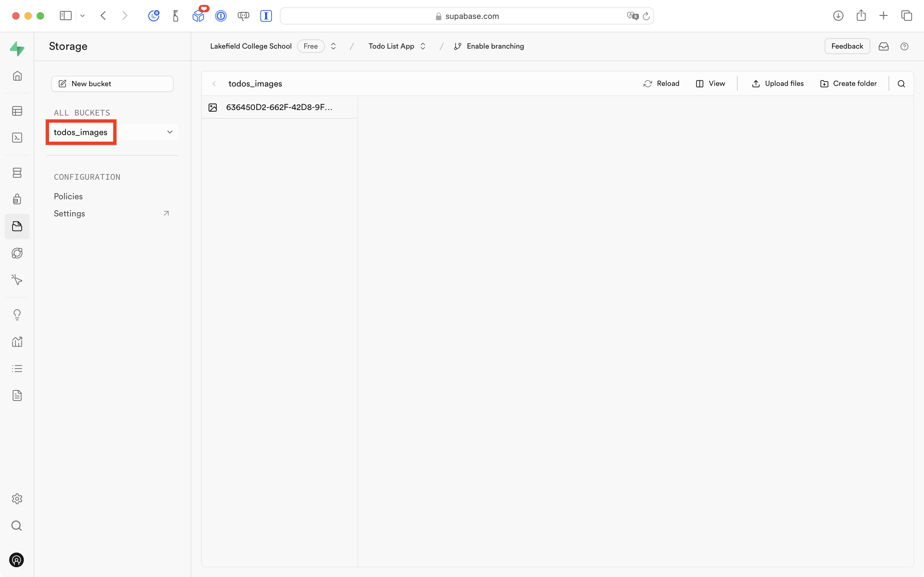Screen dimensions: 924x577
Task: Open the Table Editor from the sidebar
Action: click(17, 111)
